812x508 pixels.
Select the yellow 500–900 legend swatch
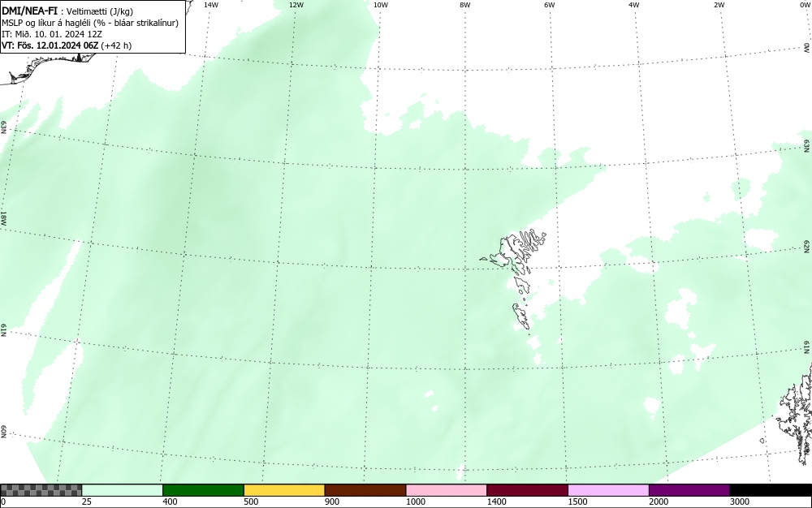(x=284, y=490)
